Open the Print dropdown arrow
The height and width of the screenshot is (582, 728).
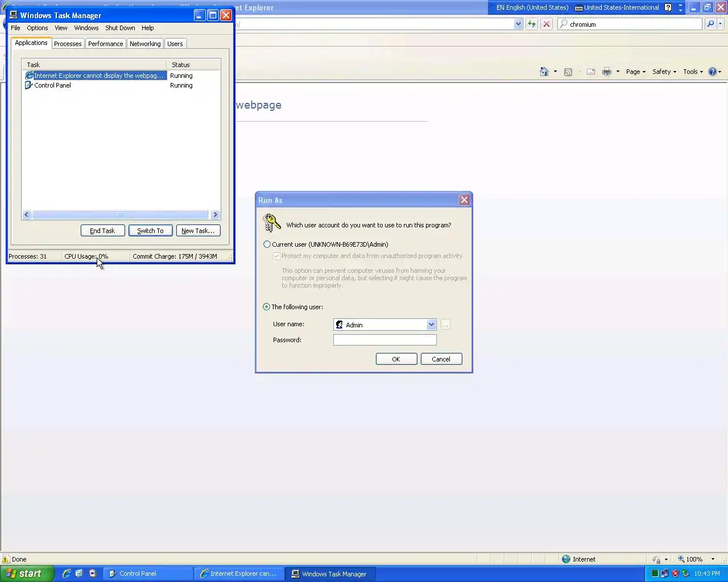(618, 72)
